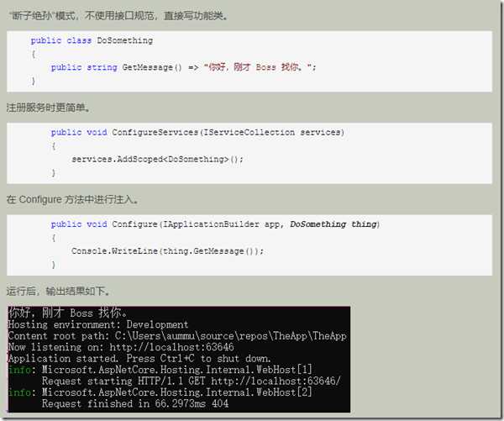The height and width of the screenshot is (421, 504).
Task: Click the code line 'public class DoSomething'
Action: (x=92, y=40)
